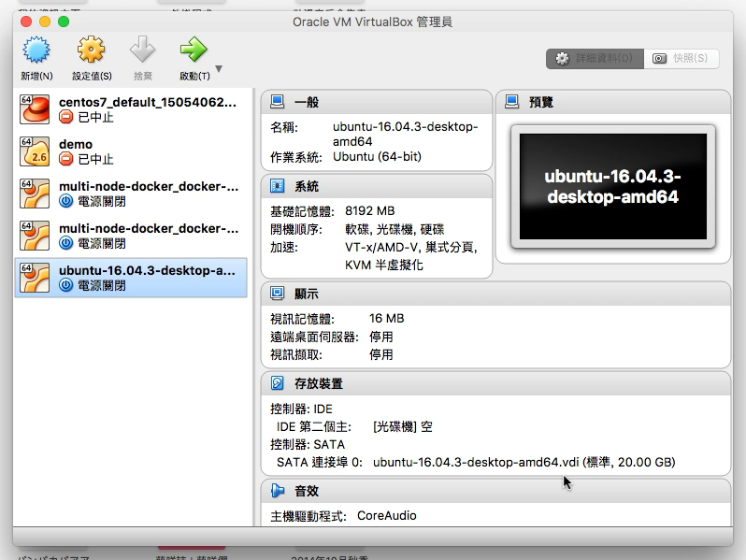746x560 pixels.
Task: Click the 16 MB video memory value
Action: click(386, 318)
